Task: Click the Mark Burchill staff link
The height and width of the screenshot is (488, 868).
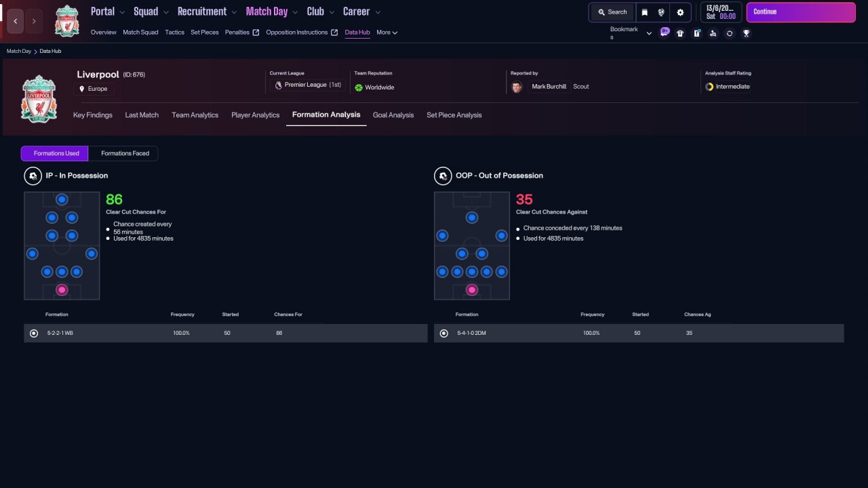Action: pyautogui.click(x=549, y=87)
